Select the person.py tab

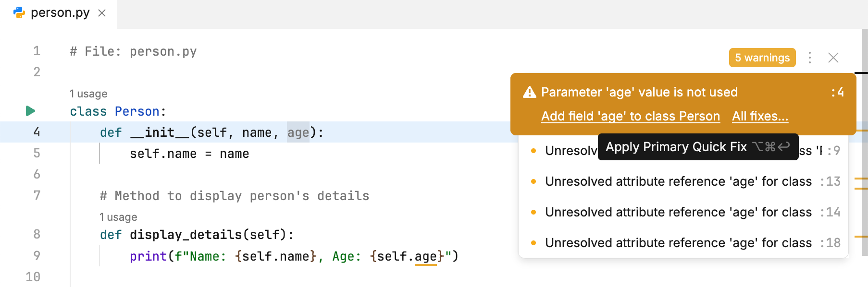pos(60,13)
